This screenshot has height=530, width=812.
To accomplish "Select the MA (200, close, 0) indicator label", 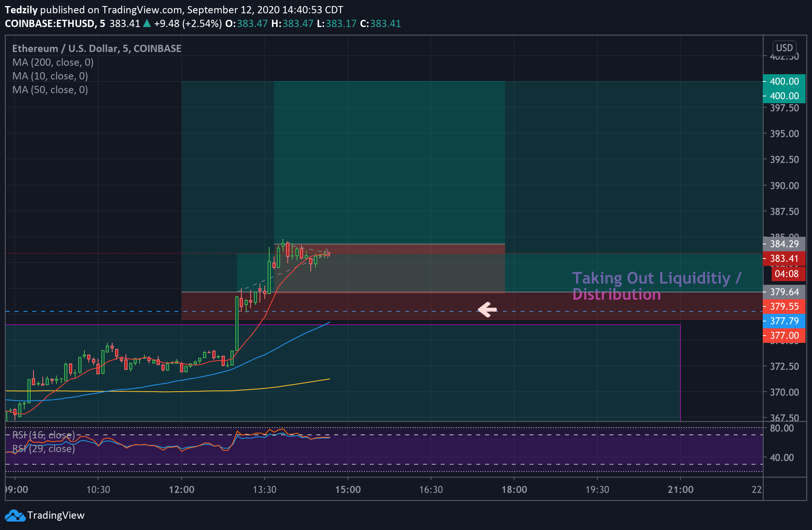I will click(53, 63).
